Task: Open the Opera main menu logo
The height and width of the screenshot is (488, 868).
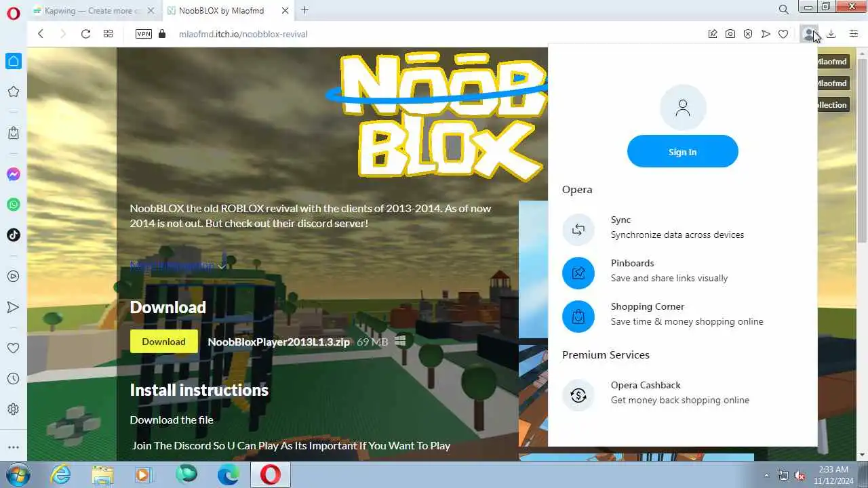Action: (14, 14)
